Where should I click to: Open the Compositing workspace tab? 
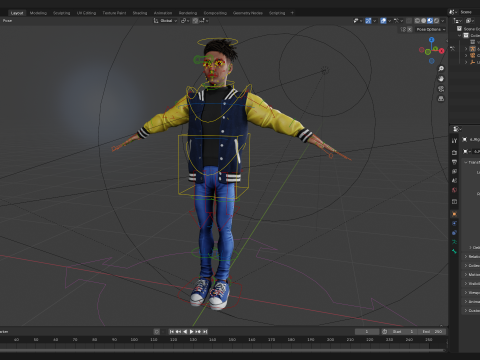click(x=215, y=13)
